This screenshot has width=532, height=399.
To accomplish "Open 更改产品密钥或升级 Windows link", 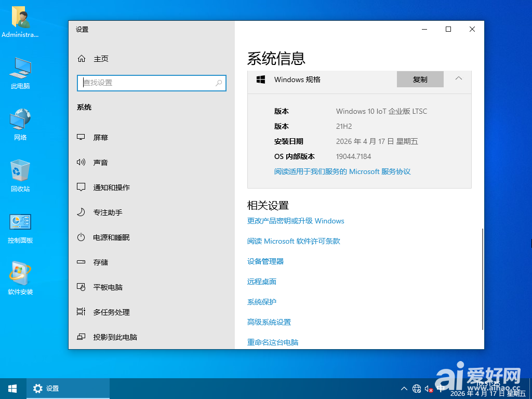I will 296,221.
